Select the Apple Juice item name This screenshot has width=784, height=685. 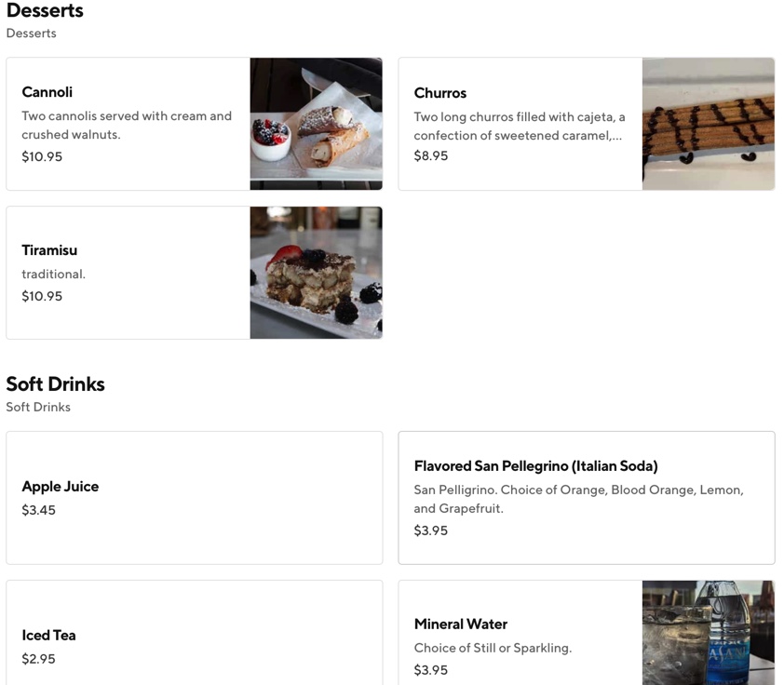[60, 487]
